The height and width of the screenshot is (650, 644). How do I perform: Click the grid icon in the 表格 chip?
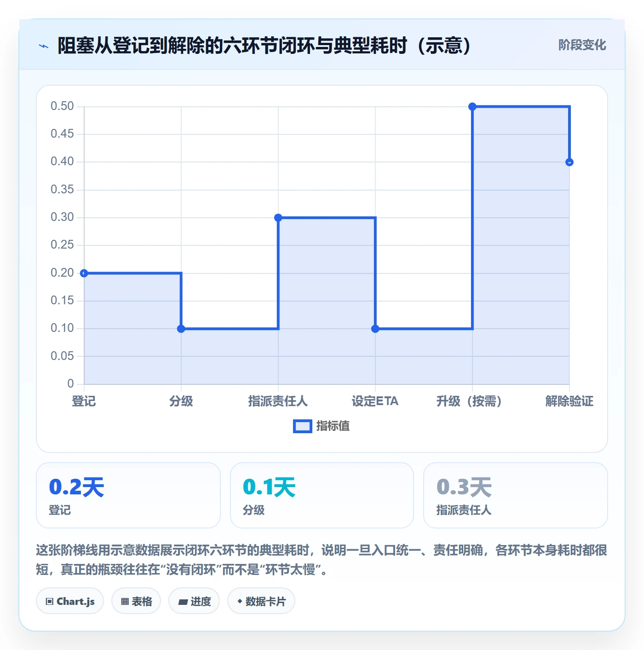pos(125,601)
